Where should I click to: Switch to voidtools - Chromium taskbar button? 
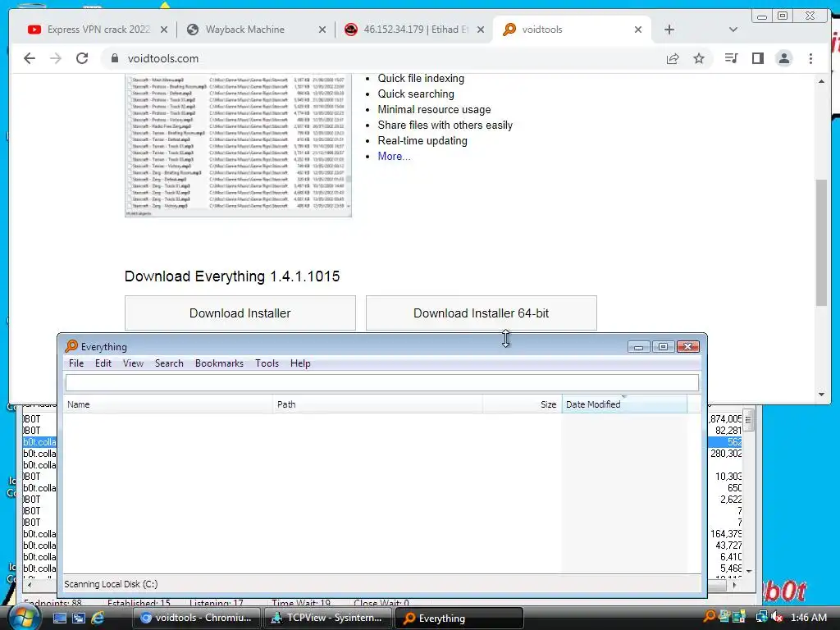196,618
